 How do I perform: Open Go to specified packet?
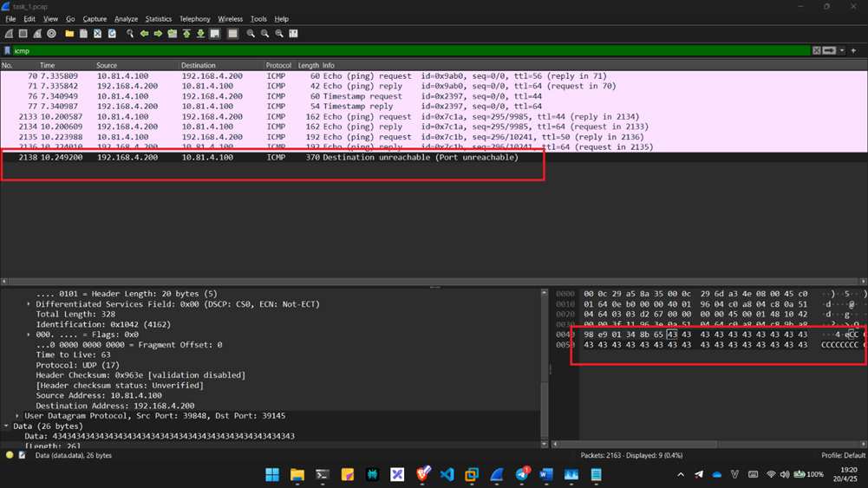173,34
